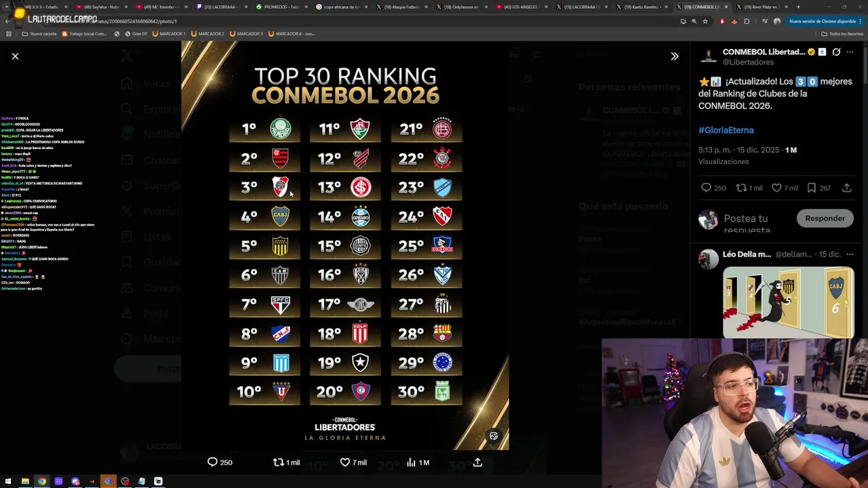The height and width of the screenshot is (488, 868).
Task: Switch to 'copa africana de na' tab
Action: tap(340, 7)
